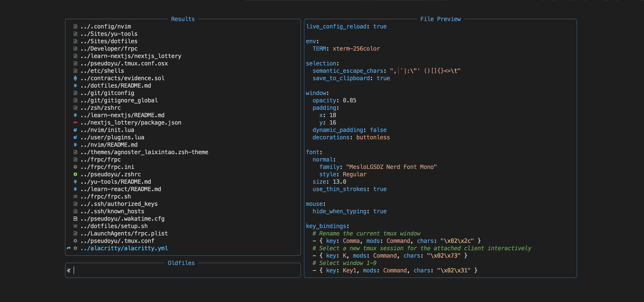Click the Select window 1-9 comment
644x302 pixels.
[344, 263]
